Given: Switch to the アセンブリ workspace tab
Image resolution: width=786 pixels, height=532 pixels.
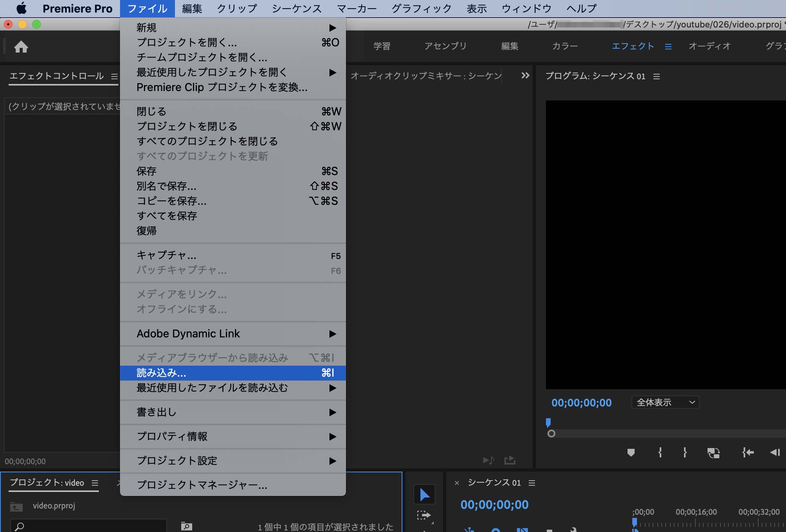Looking at the screenshot, I should pyautogui.click(x=446, y=46).
